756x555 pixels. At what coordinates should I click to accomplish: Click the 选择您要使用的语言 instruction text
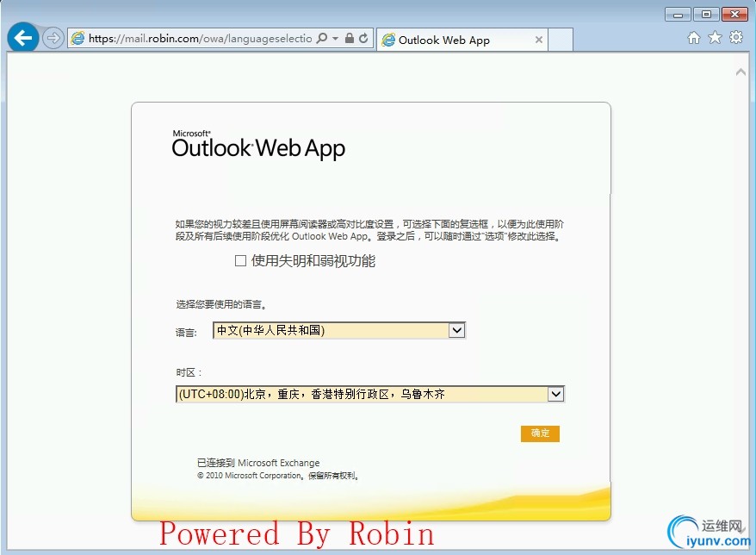[221, 304]
